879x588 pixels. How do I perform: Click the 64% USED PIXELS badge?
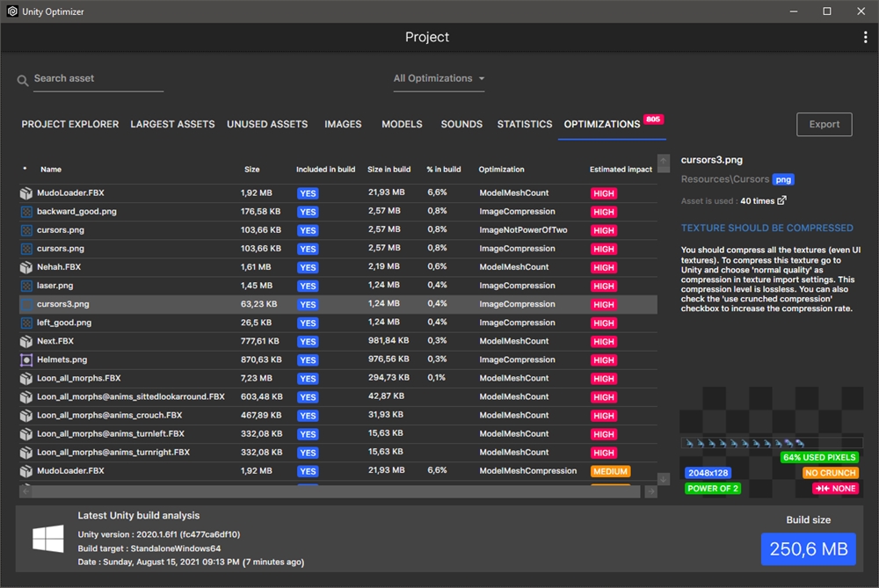click(819, 457)
